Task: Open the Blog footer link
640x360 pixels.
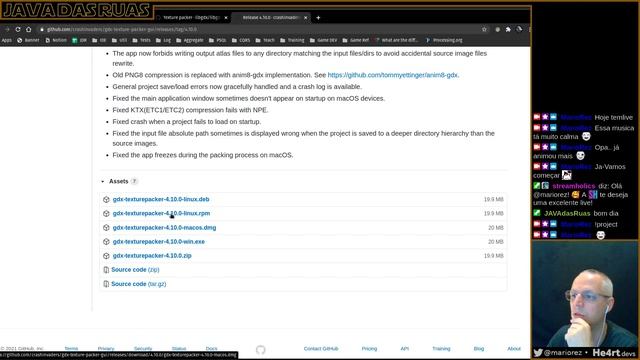Action: (x=479, y=349)
